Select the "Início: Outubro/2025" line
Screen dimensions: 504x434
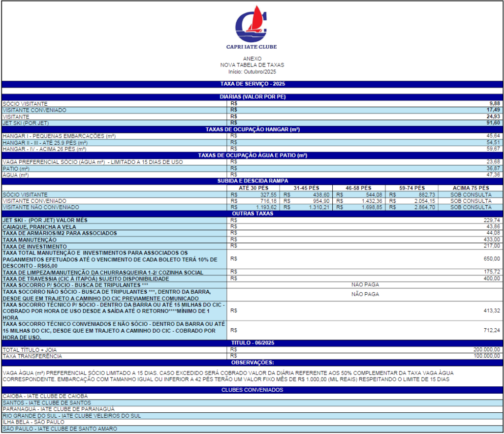pyautogui.click(x=252, y=71)
